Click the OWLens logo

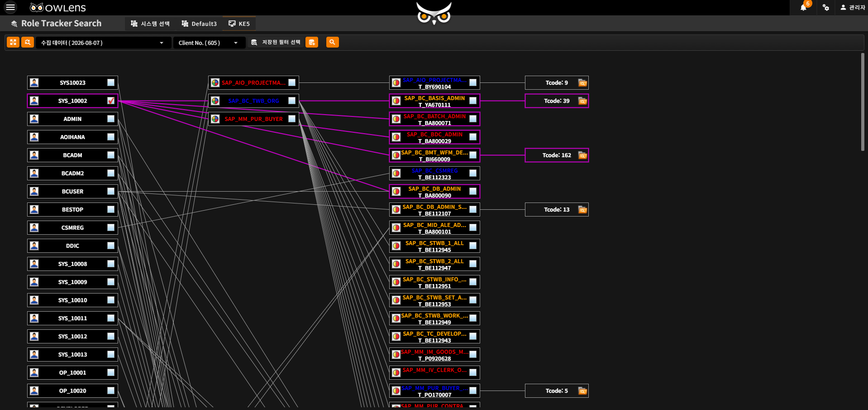click(57, 8)
